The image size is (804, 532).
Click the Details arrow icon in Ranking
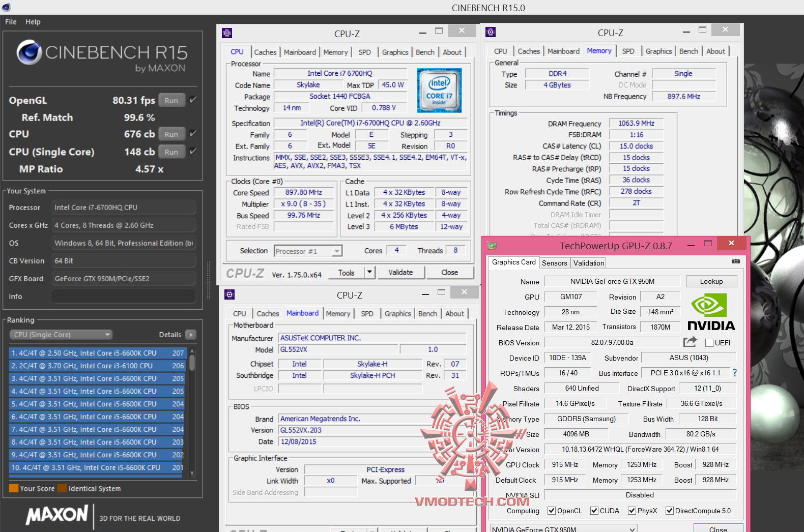pyautogui.click(x=191, y=335)
